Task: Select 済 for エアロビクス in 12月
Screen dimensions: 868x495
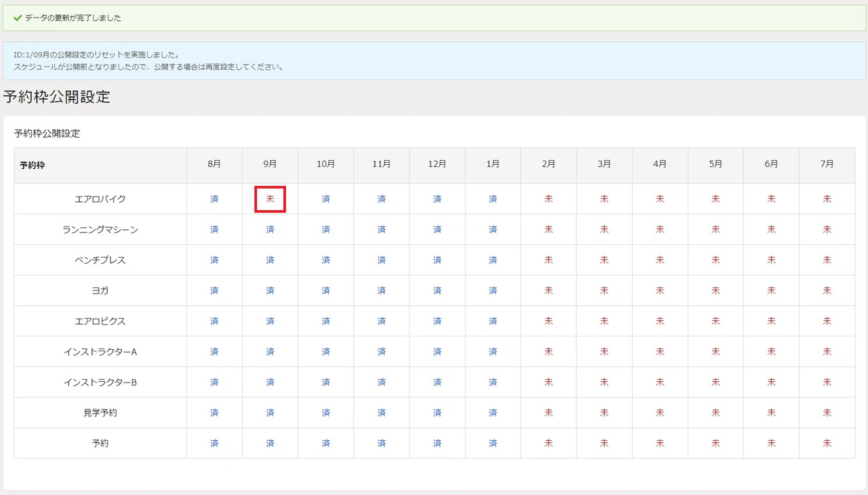Action: [x=437, y=321]
